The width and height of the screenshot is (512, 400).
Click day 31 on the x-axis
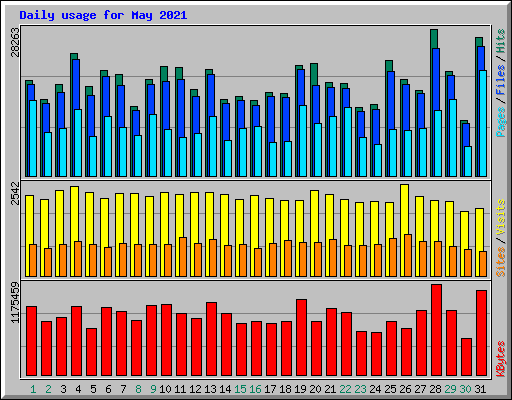pyautogui.click(x=480, y=389)
